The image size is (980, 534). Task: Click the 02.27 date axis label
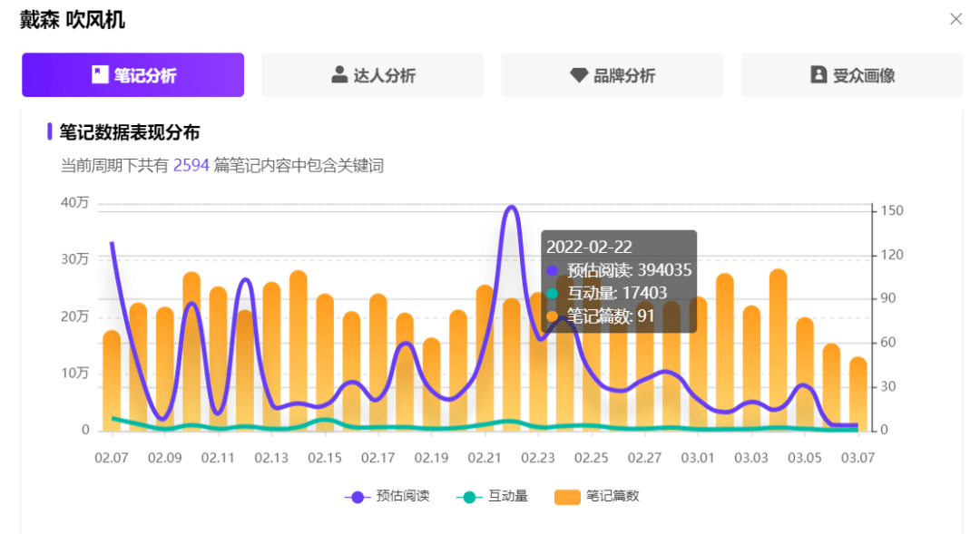(644, 458)
